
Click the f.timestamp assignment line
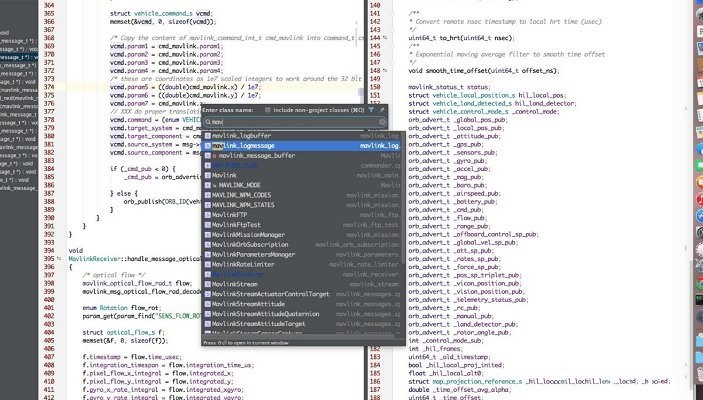[132, 357]
